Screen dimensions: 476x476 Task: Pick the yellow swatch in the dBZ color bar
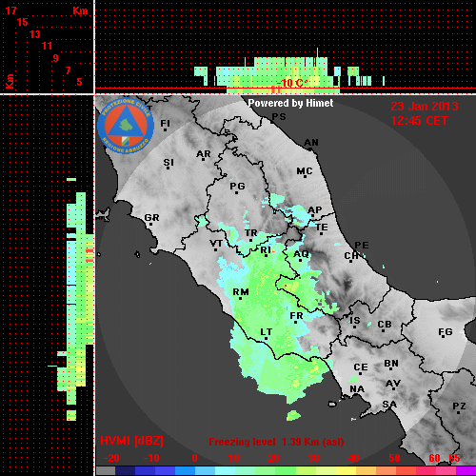point(346,470)
